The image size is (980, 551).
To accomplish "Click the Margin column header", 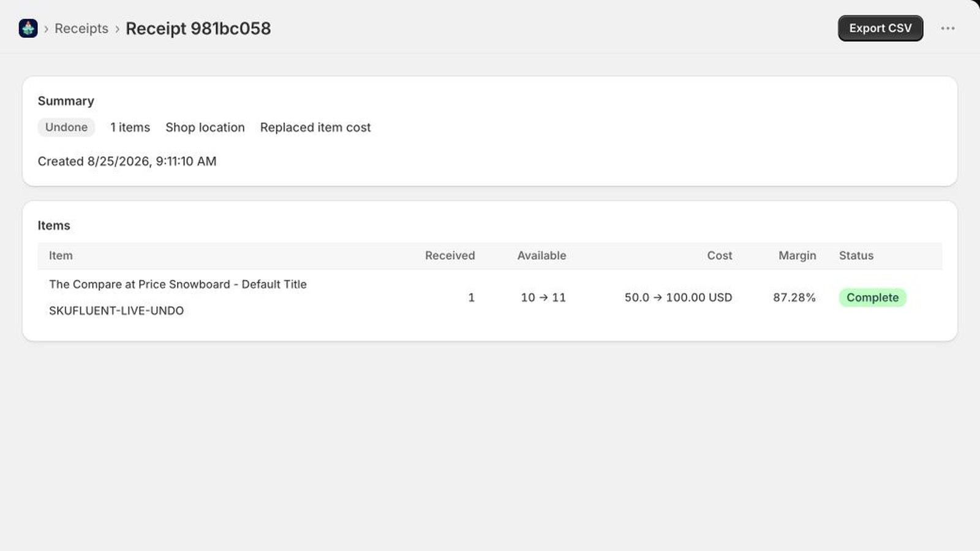I will (797, 255).
